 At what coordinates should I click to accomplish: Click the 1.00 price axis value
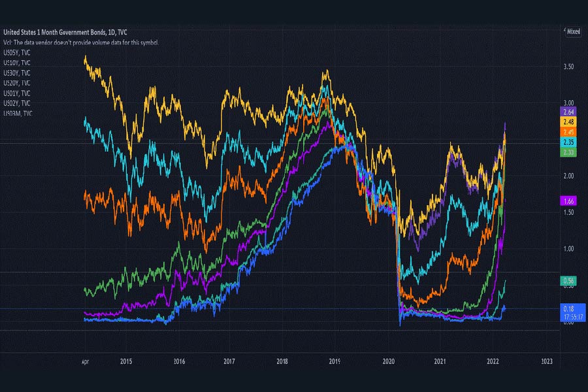click(x=568, y=249)
